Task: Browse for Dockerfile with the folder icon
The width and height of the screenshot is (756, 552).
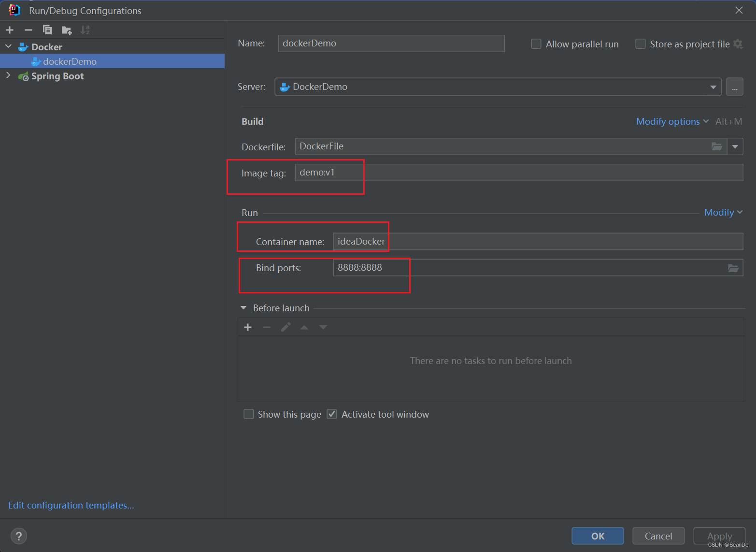Action: [x=717, y=146]
